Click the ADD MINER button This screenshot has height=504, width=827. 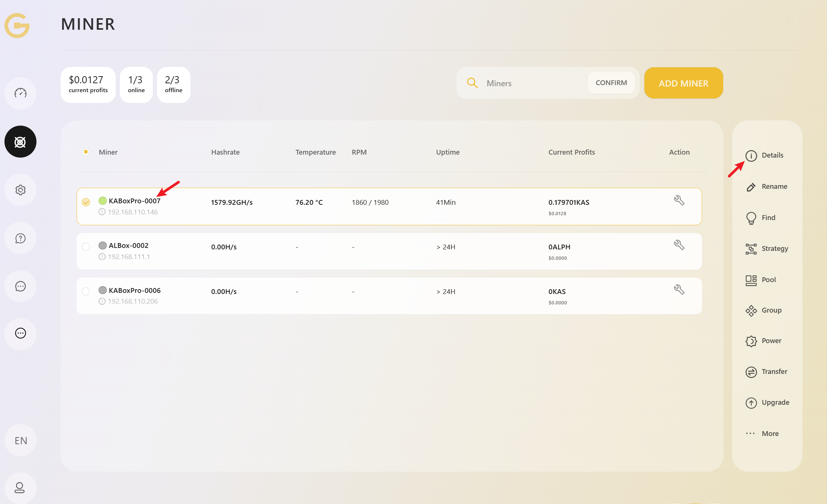[683, 83]
